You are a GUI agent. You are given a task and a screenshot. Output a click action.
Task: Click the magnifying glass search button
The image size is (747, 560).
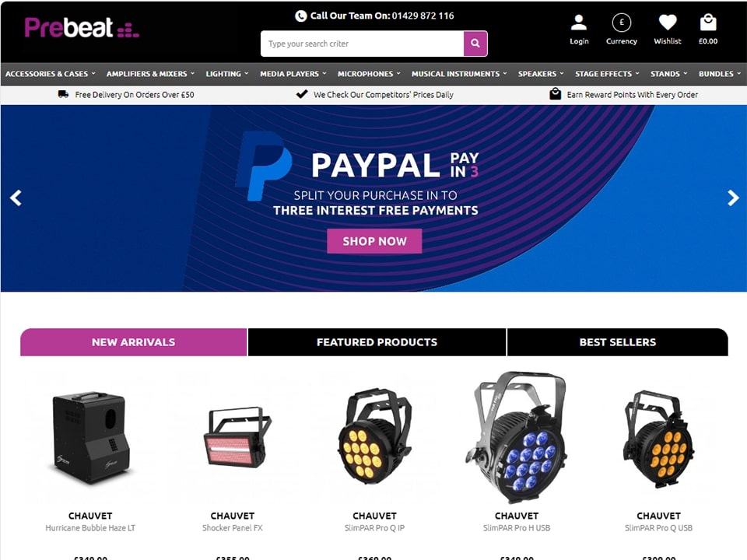tap(475, 44)
